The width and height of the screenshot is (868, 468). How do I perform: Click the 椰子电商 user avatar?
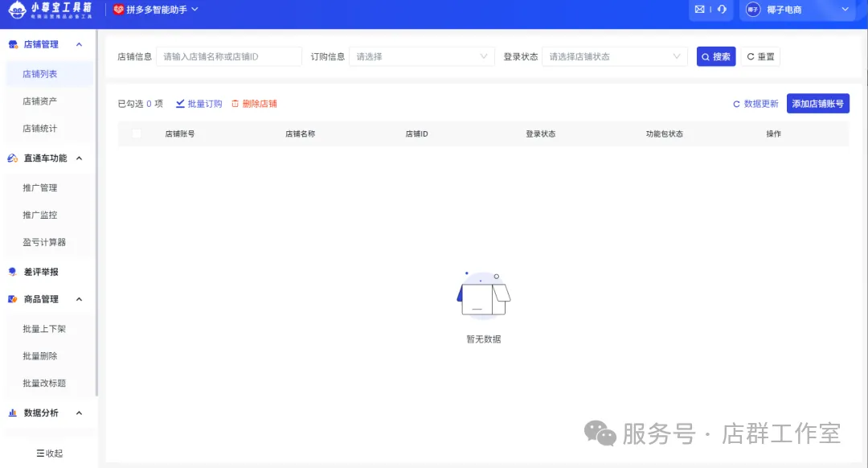tap(753, 10)
